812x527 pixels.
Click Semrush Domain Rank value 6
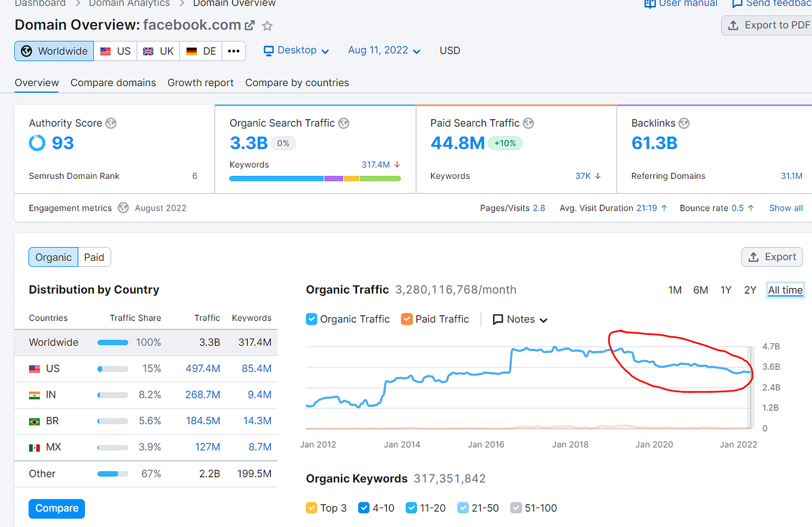(x=195, y=176)
